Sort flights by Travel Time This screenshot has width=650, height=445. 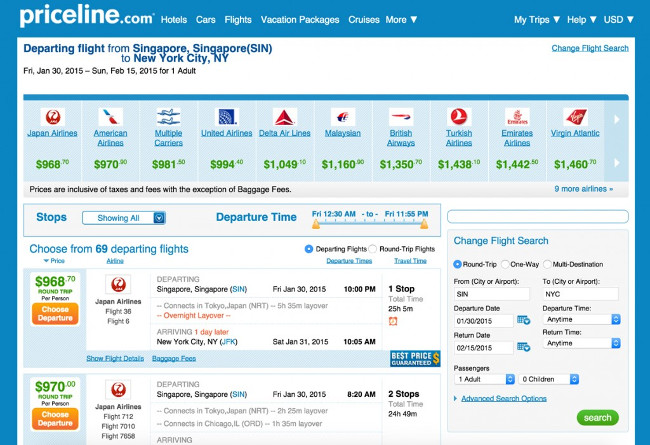410,261
